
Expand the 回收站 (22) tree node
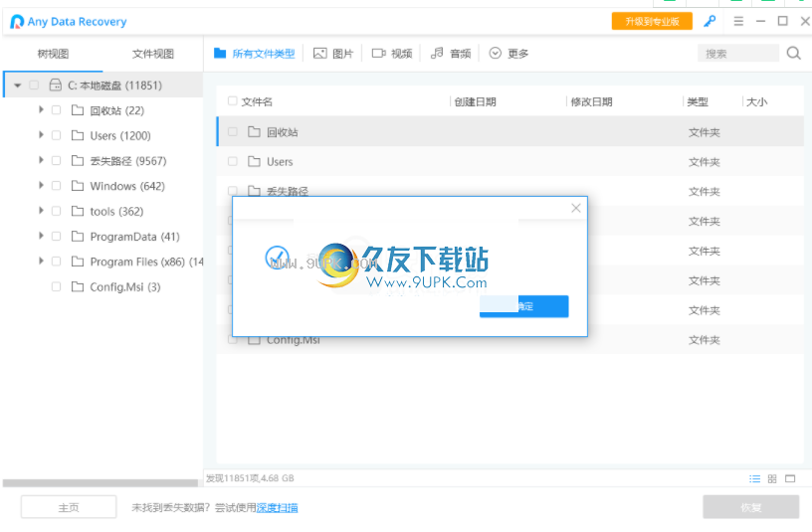[41, 109]
